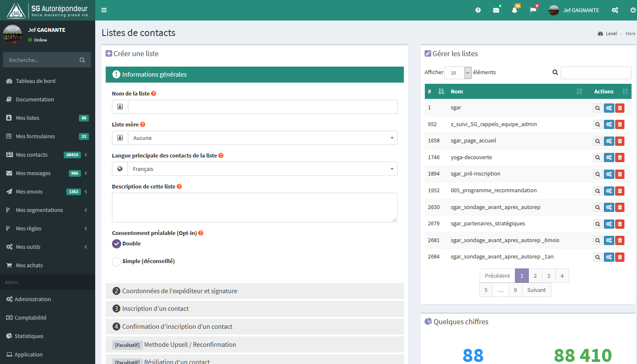Screen dimensions: 637x364
Task: Click the Nom de la liste input field
Action: [263, 107]
